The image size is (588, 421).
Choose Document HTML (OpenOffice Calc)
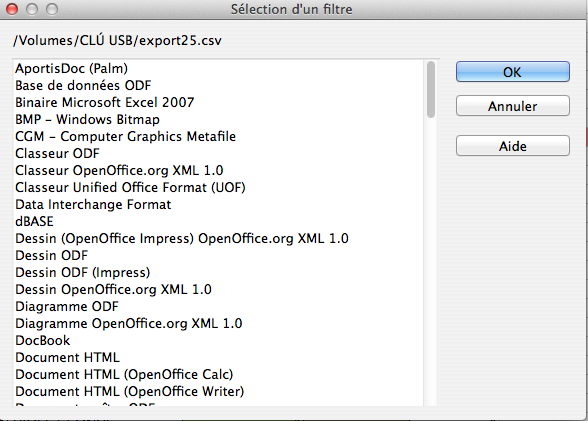coord(124,375)
